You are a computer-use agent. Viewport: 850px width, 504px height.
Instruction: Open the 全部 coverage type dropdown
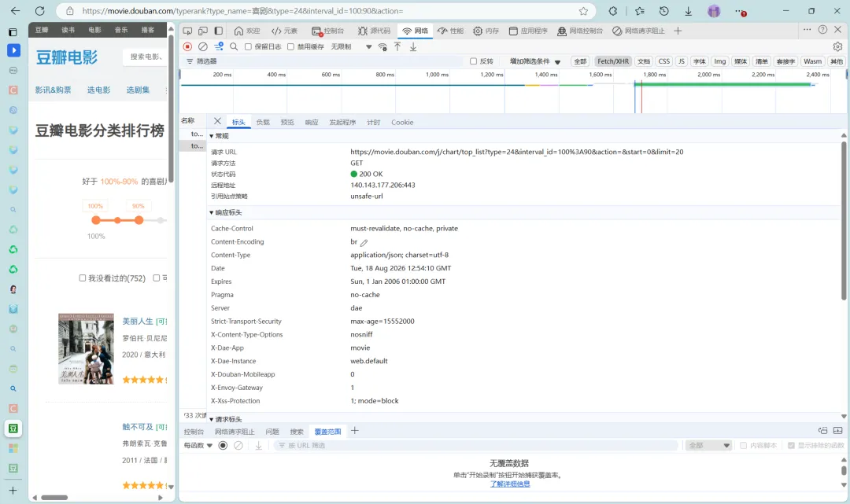point(708,446)
